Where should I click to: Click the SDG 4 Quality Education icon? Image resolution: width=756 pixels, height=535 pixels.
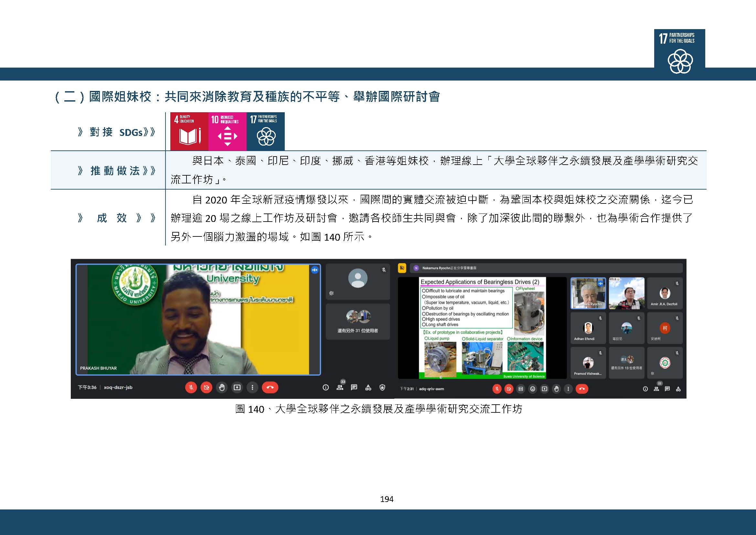pos(189,131)
